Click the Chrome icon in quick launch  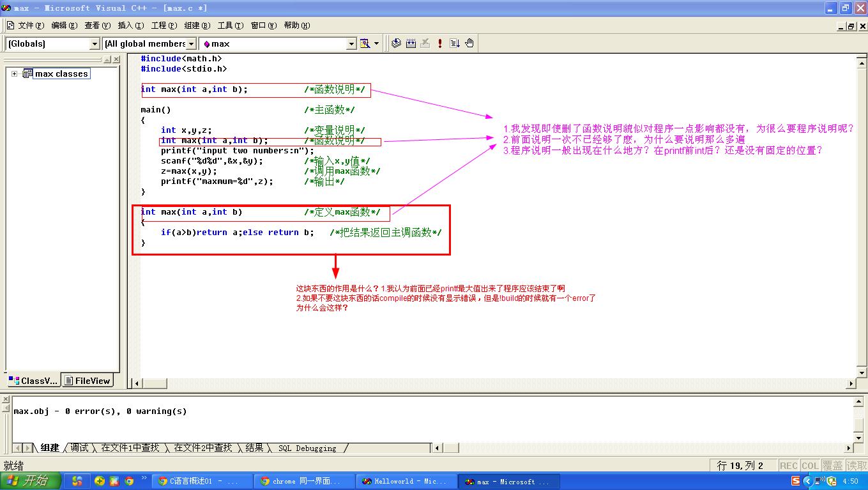point(129,481)
